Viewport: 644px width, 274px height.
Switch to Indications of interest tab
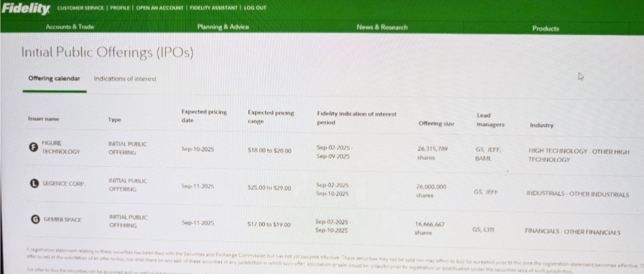pyautogui.click(x=125, y=79)
